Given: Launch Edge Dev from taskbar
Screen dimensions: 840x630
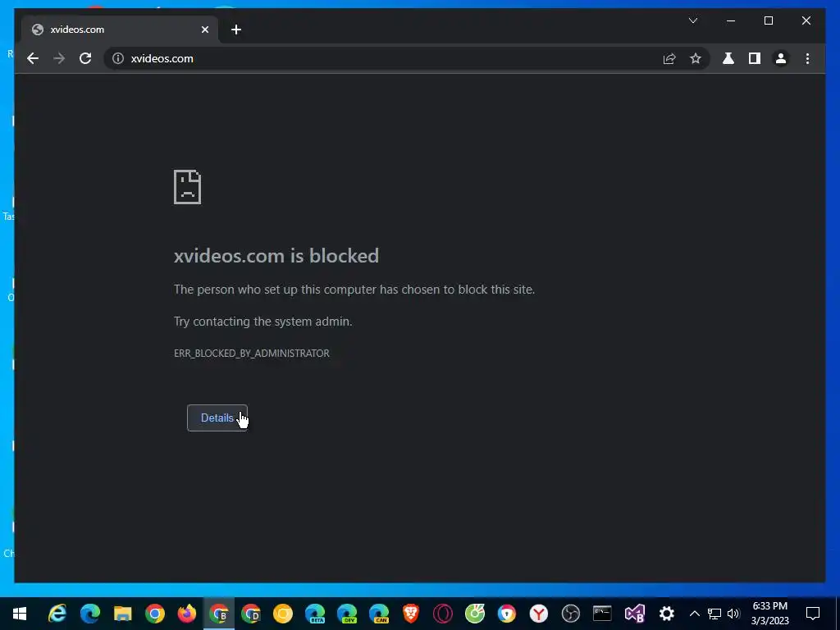Looking at the screenshot, I should click(347, 614).
